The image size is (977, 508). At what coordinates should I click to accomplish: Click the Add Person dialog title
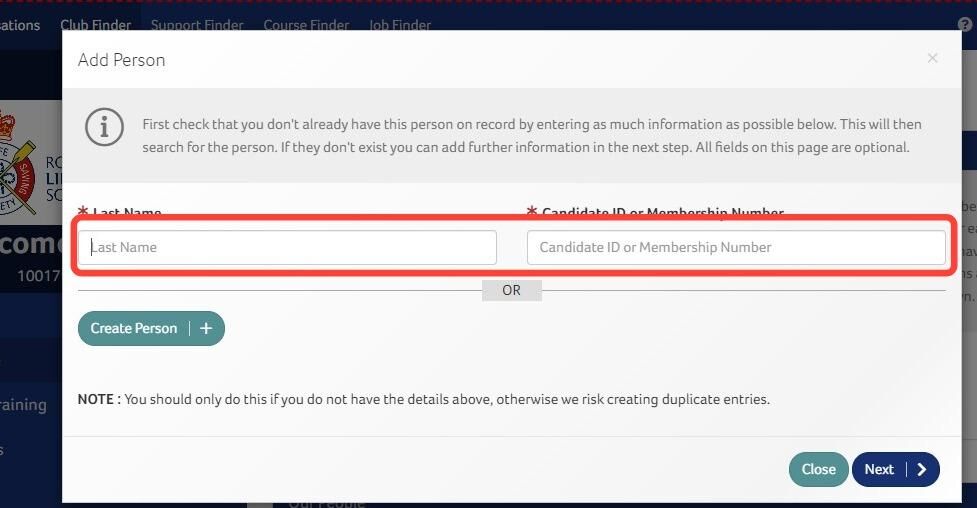(122, 60)
